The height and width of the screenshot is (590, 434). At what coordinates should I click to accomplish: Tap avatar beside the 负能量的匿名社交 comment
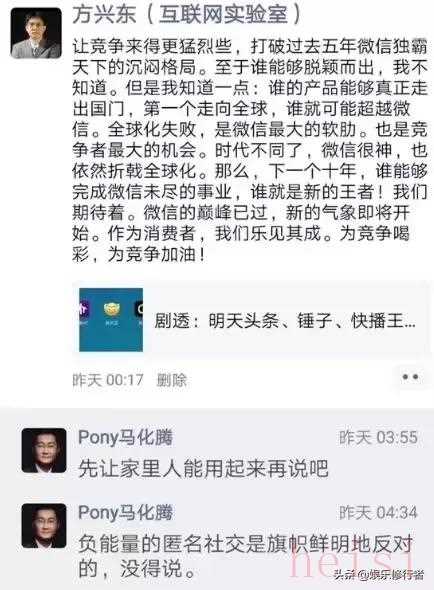[x=44, y=526]
